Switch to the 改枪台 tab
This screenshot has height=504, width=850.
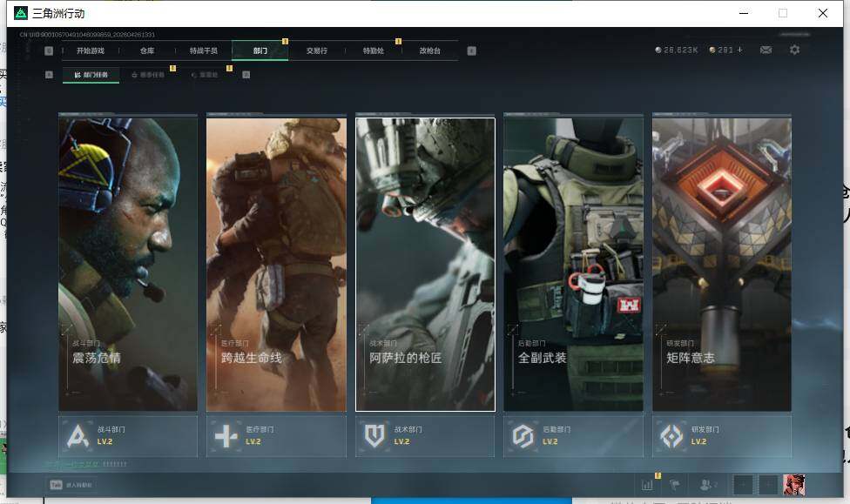[x=430, y=50]
